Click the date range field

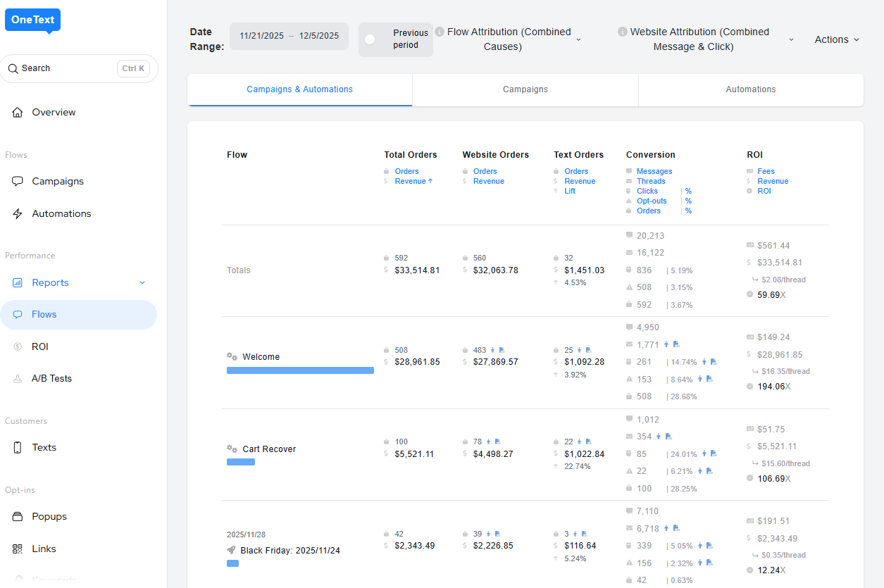click(289, 36)
